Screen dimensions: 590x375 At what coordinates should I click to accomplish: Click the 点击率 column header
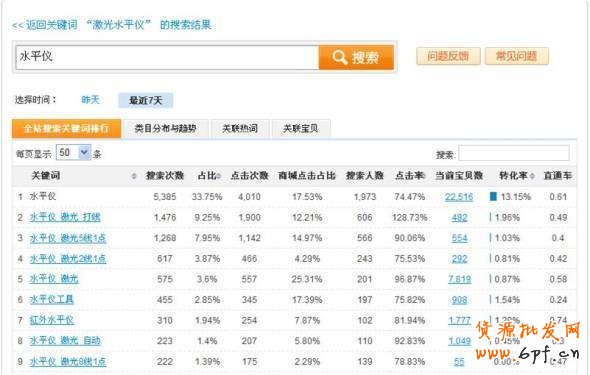[409, 176]
